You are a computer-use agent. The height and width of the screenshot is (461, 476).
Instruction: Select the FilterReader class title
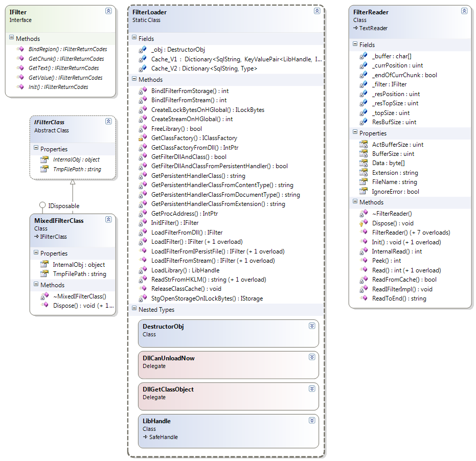coord(371,12)
